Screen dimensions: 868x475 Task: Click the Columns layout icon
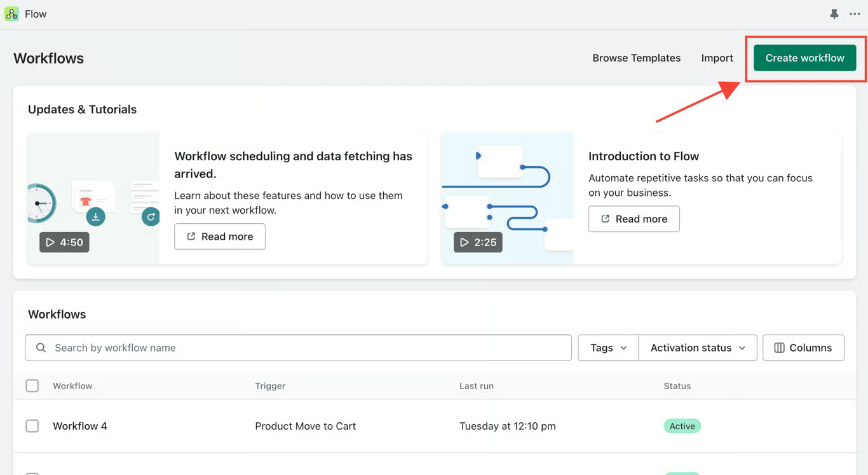(779, 348)
